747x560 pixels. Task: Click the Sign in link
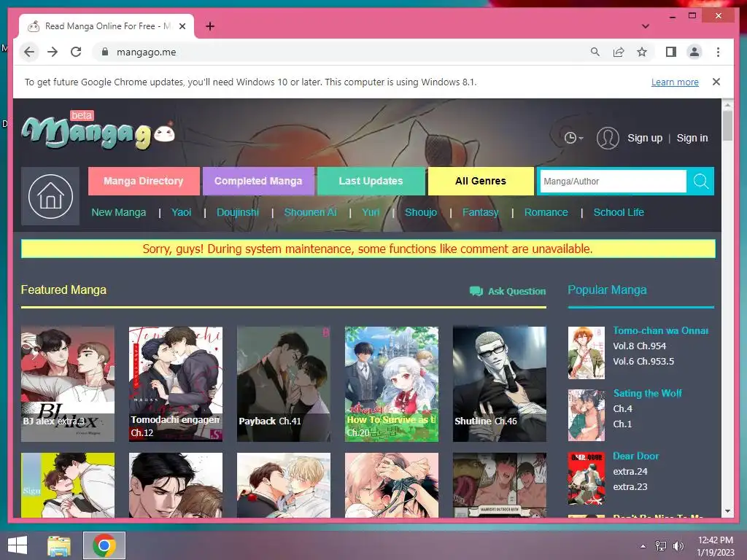pos(692,138)
